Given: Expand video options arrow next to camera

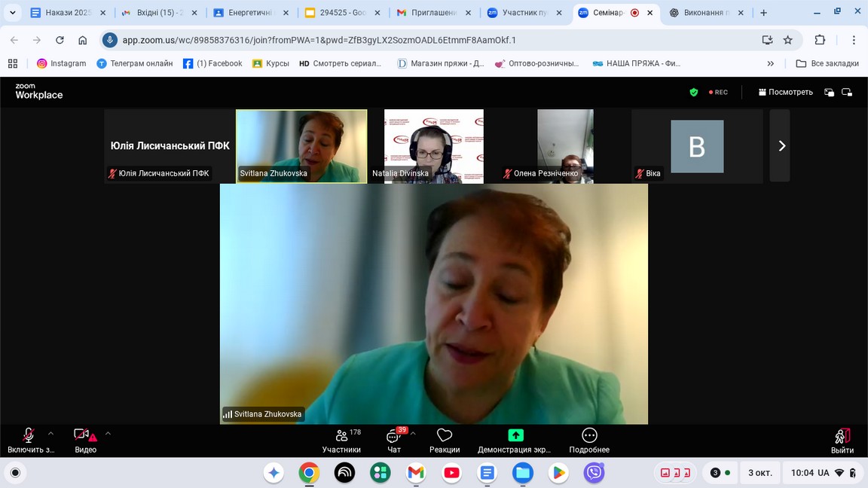Looking at the screenshot, I should pos(108,434).
